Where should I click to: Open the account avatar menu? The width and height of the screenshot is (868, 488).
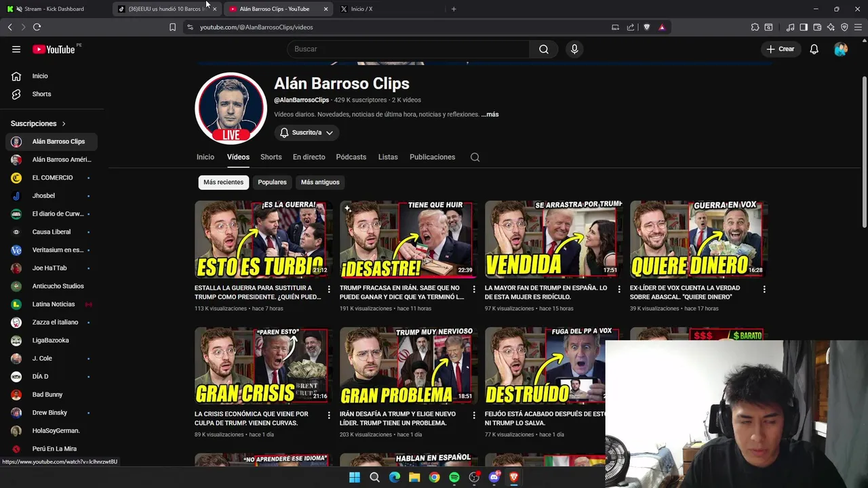pyautogui.click(x=841, y=49)
